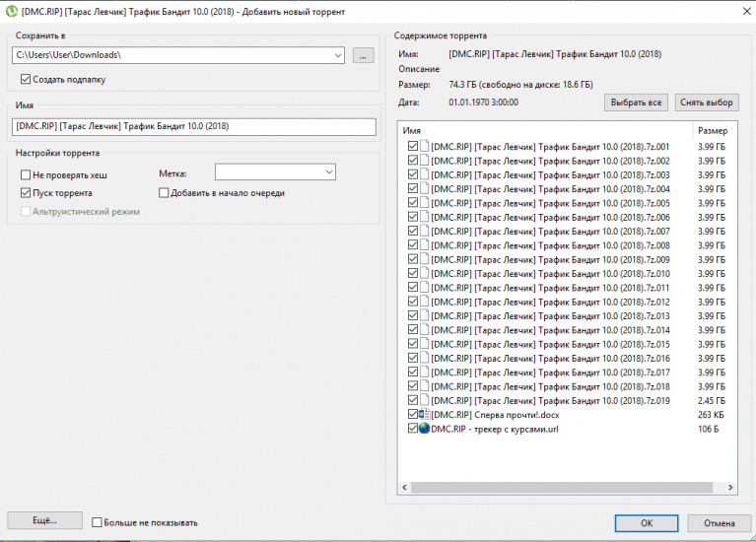This screenshot has height=542, width=756.
Task: Sort files by the Имя column header
Action: coord(542,130)
